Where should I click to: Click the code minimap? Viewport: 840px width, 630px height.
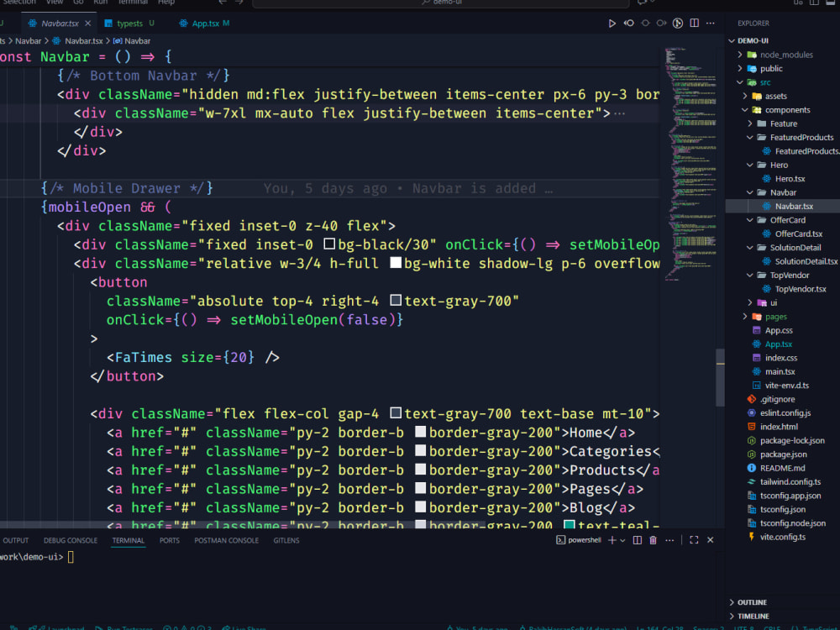coord(690,164)
